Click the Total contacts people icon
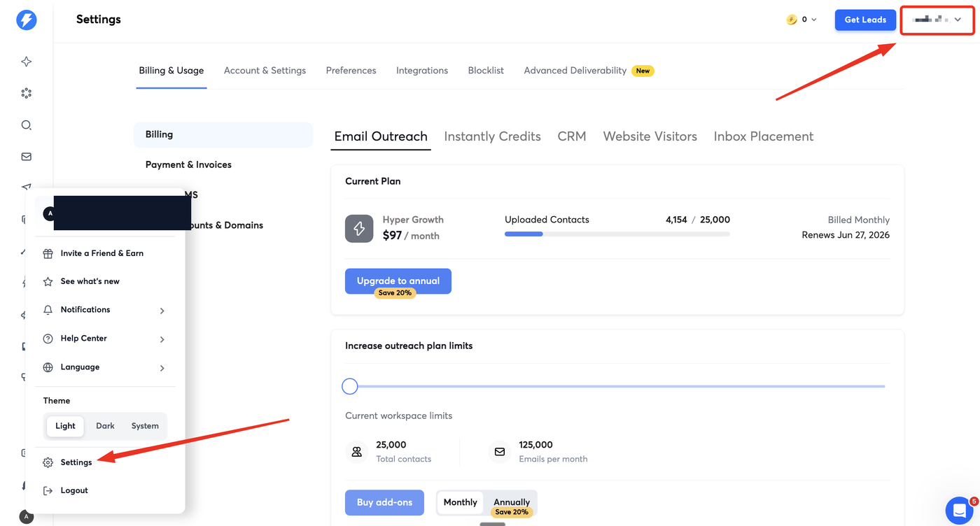 (357, 452)
